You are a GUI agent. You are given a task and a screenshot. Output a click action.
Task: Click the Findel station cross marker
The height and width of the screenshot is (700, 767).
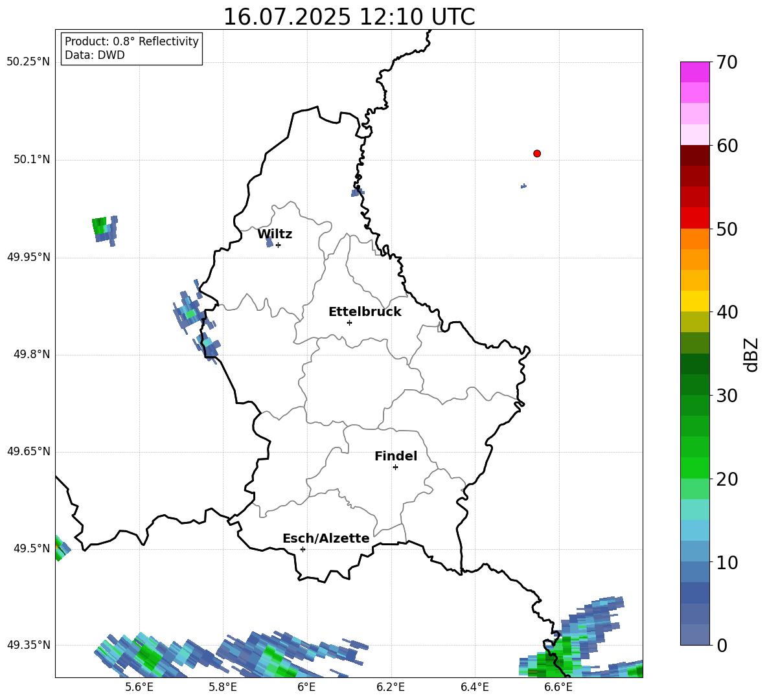395,468
